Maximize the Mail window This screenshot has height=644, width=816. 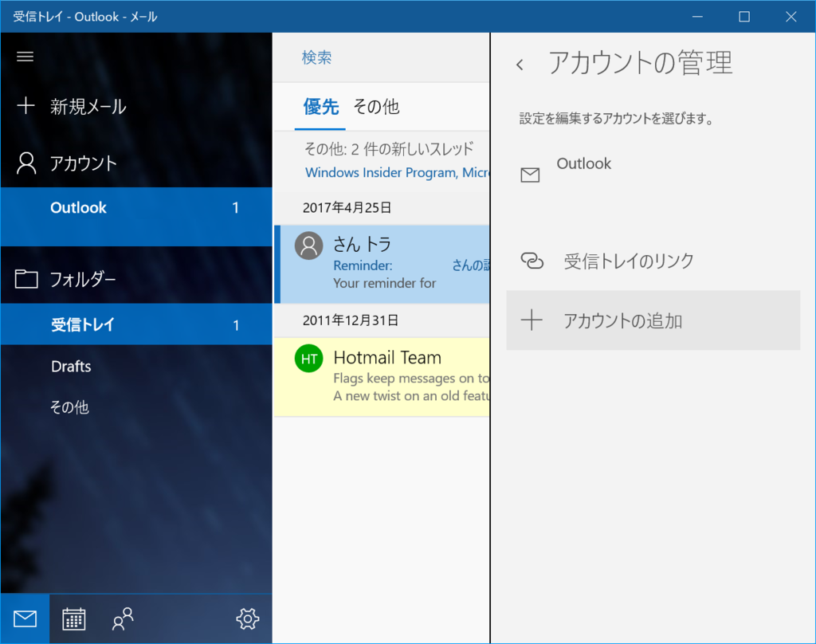coord(744,17)
